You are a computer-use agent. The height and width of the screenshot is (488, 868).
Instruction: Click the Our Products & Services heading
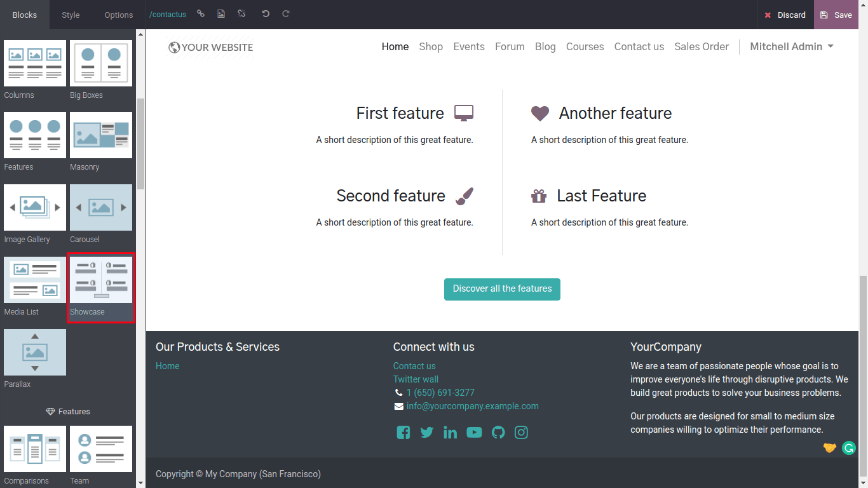pos(218,347)
